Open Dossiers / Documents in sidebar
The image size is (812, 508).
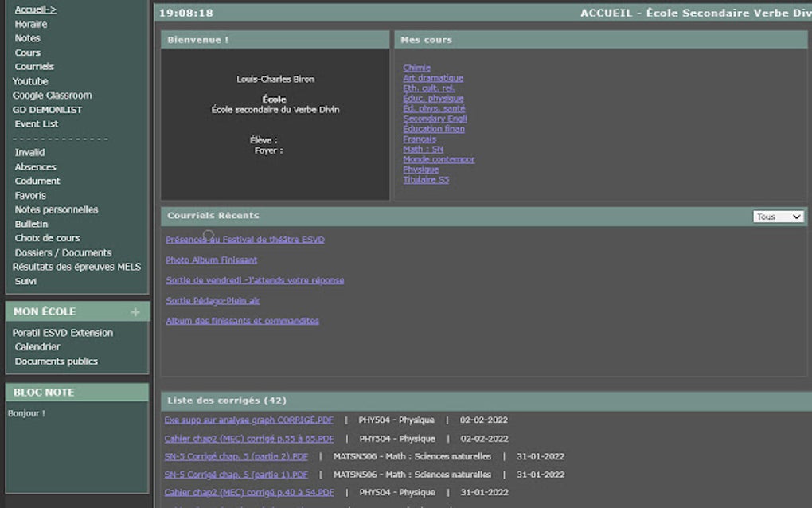coord(63,252)
